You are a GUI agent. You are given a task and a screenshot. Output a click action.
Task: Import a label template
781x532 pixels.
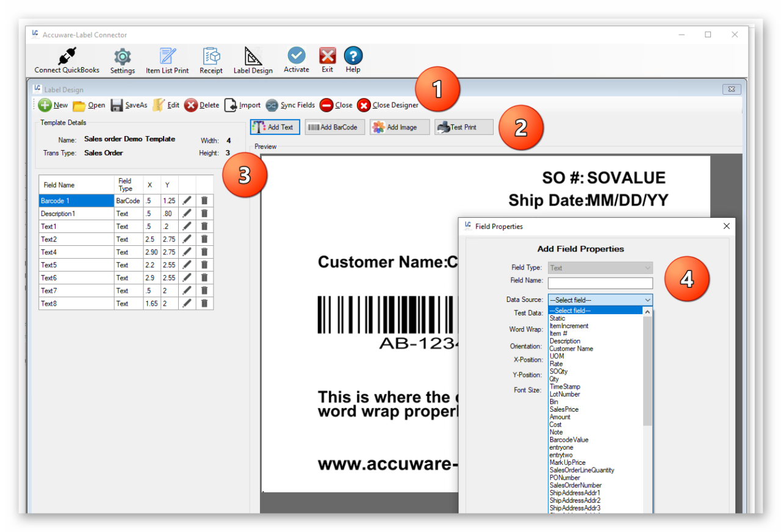click(242, 105)
